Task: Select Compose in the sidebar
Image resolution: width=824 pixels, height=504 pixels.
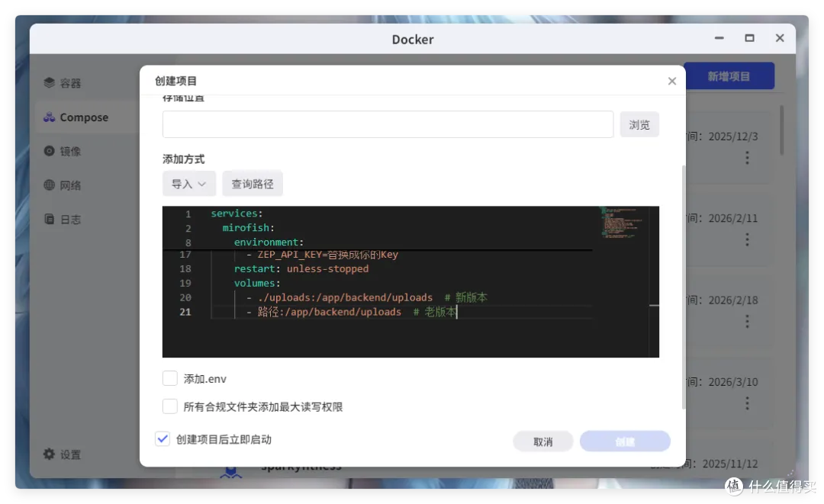Action: [x=84, y=117]
